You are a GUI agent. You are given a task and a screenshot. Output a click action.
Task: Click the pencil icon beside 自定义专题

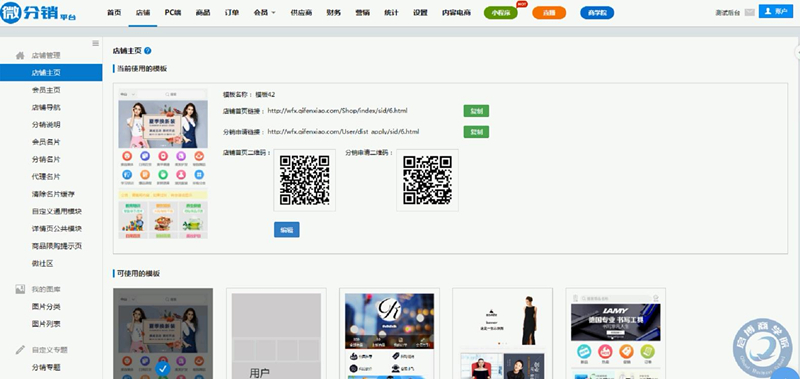tap(20, 350)
